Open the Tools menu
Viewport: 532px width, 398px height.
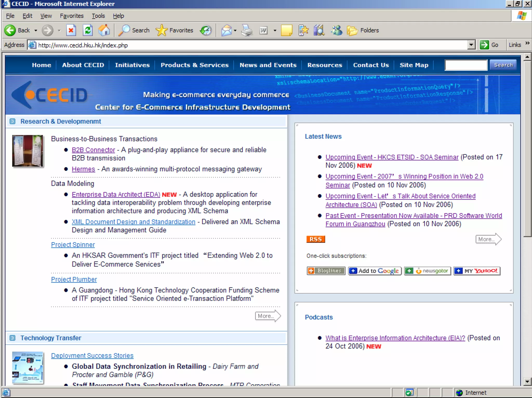(98, 16)
